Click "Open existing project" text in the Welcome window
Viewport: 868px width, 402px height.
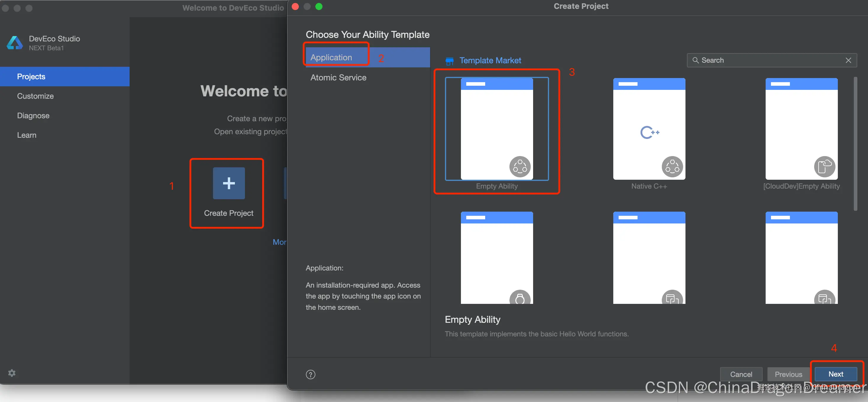[250, 131]
